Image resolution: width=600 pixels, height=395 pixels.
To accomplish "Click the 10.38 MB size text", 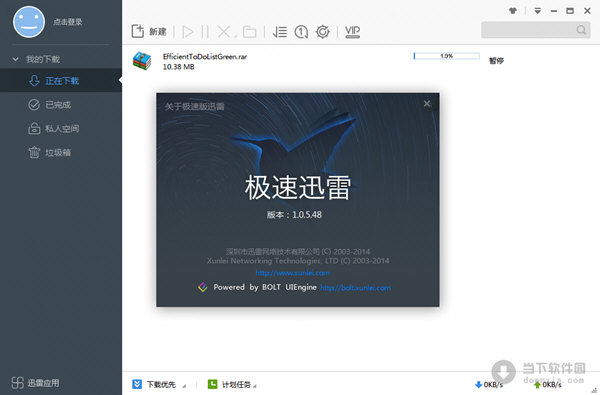I will tap(178, 67).
